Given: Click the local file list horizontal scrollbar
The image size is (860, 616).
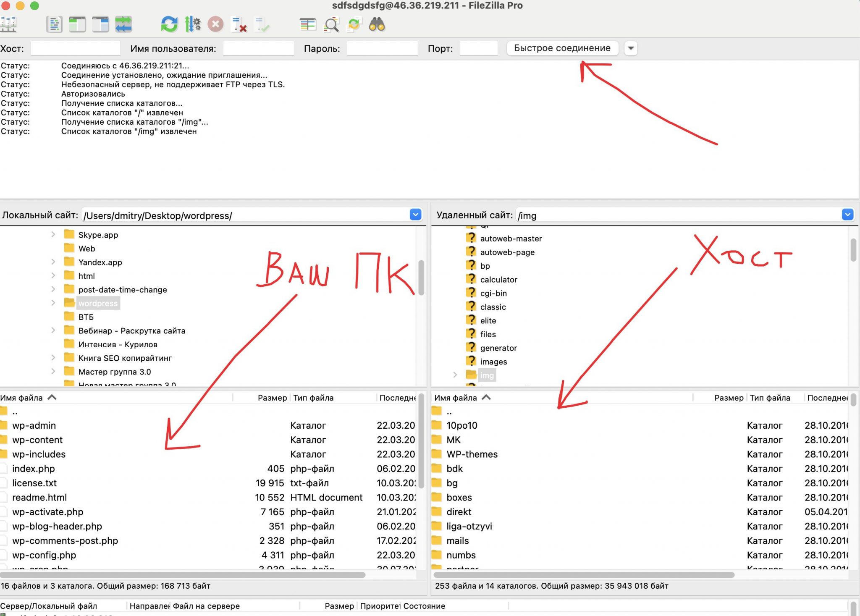Looking at the screenshot, I should [x=183, y=574].
